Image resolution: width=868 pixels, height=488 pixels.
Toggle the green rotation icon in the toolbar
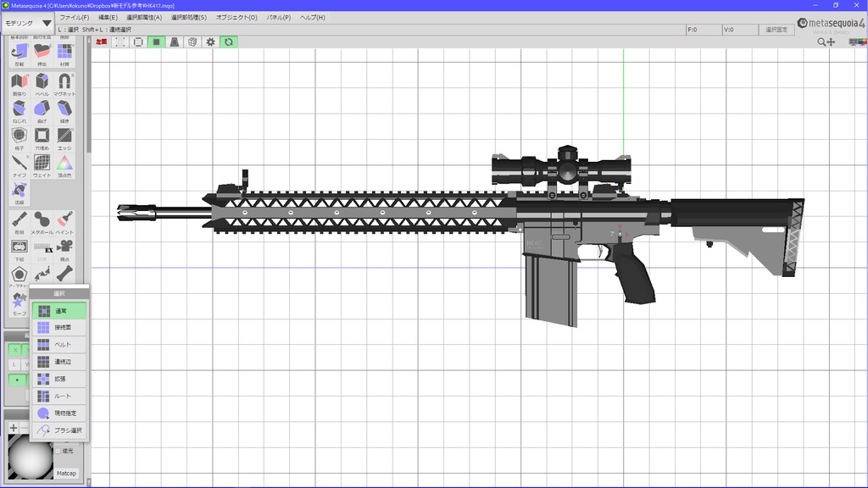[x=228, y=42]
